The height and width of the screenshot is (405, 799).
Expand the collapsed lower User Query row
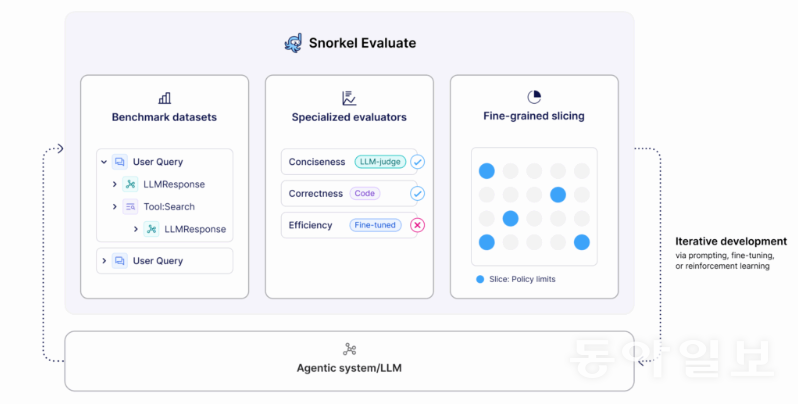[104, 261]
